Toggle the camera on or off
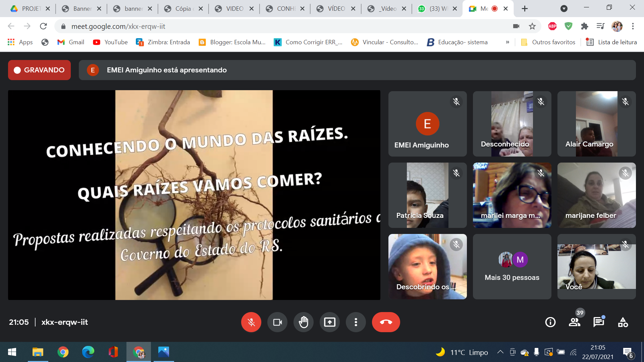This screenshot has width=644, height=362. point(277,322)
